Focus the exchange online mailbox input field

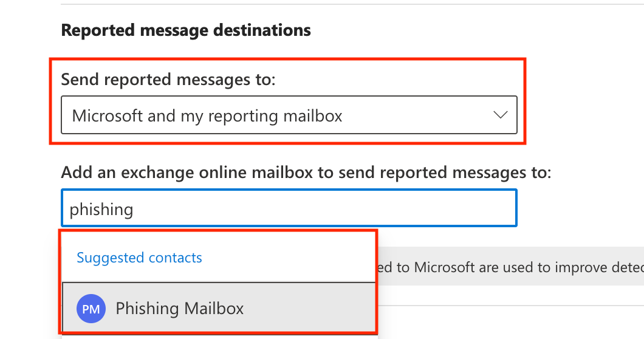pyautogui.click(x=289, y=208)
